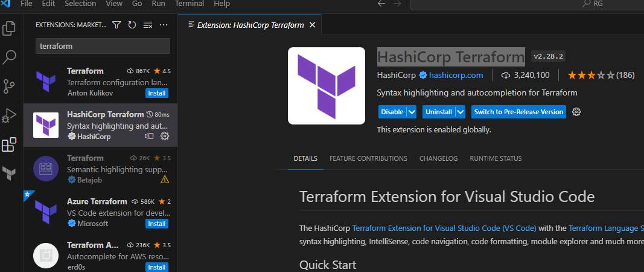This screenshot has width=644, height=272.
Task: Click the 3,240,100 install count
Action: point(525,76)
